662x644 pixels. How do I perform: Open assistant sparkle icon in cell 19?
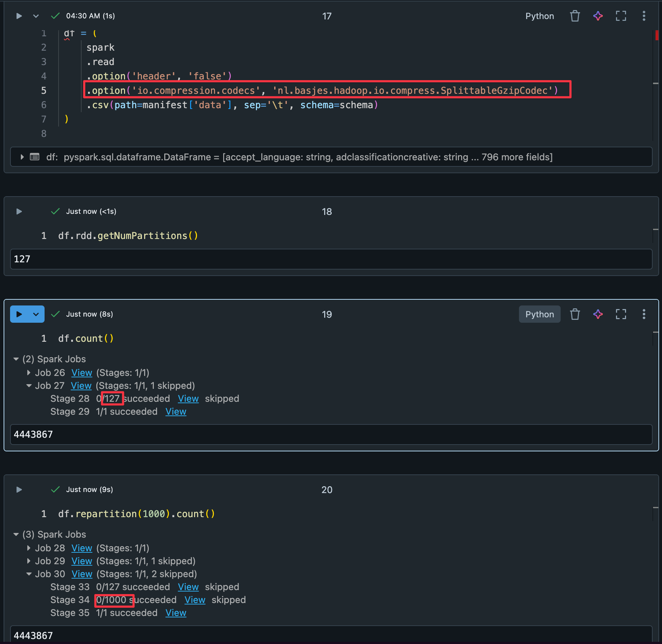598,314
